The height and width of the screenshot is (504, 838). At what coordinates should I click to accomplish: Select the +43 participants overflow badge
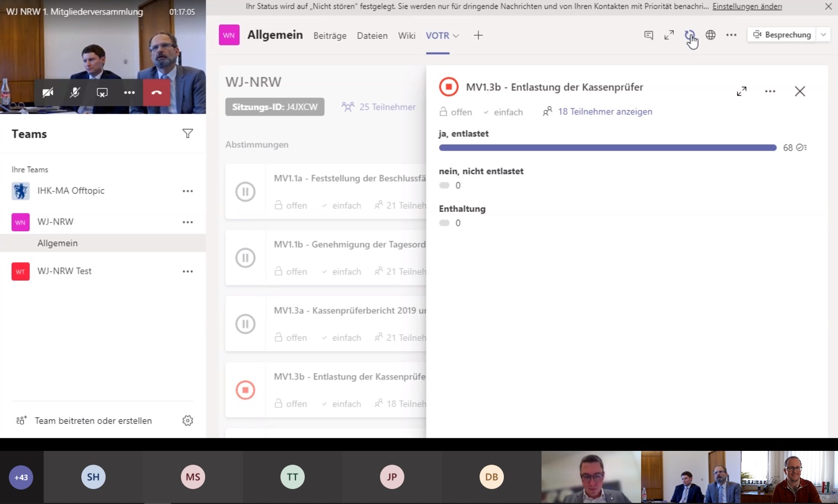tap(21, 477)
